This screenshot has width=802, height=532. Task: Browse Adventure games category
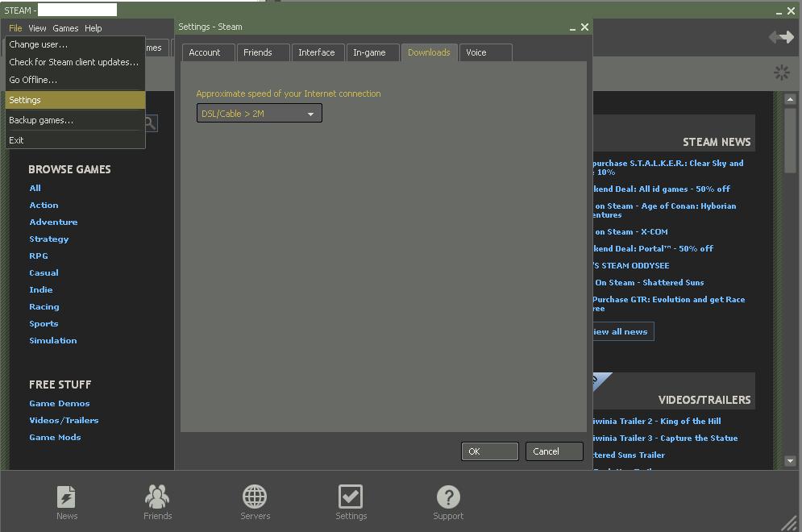pyautogui.click(x=54, y=222)
